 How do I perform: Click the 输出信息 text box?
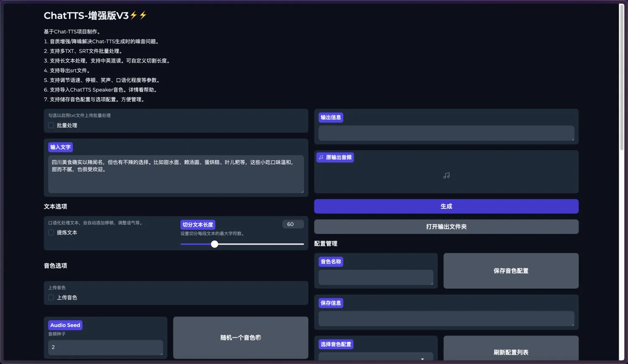tap(446, 133)
